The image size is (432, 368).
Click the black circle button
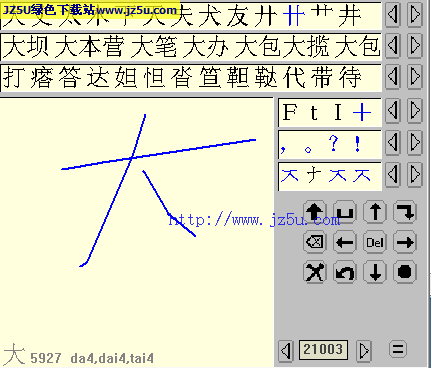coord(405,272)
